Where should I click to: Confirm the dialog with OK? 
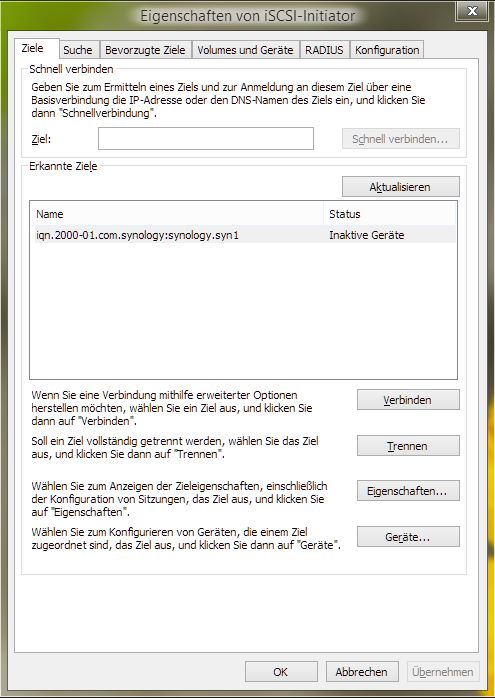[281, 671]
